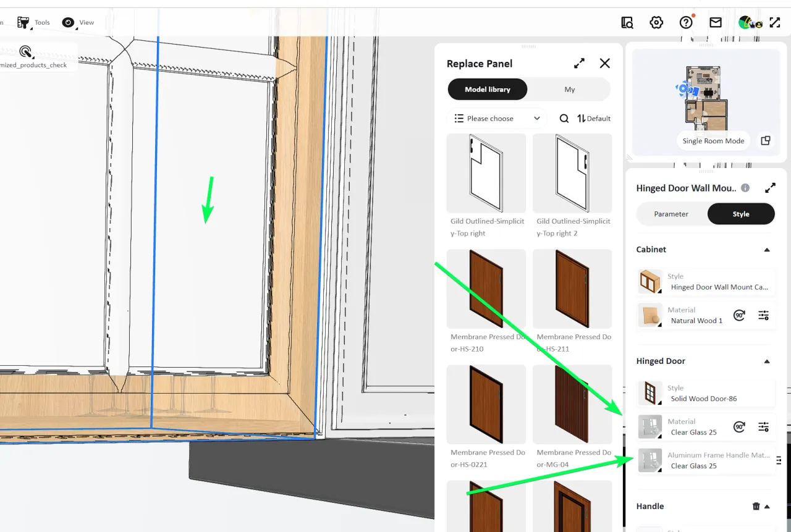Image resolution: width=791 pixels, height=532 pixels.
Task: Click the search magnifier in Replace Panel
Action: tap(564, 119)
